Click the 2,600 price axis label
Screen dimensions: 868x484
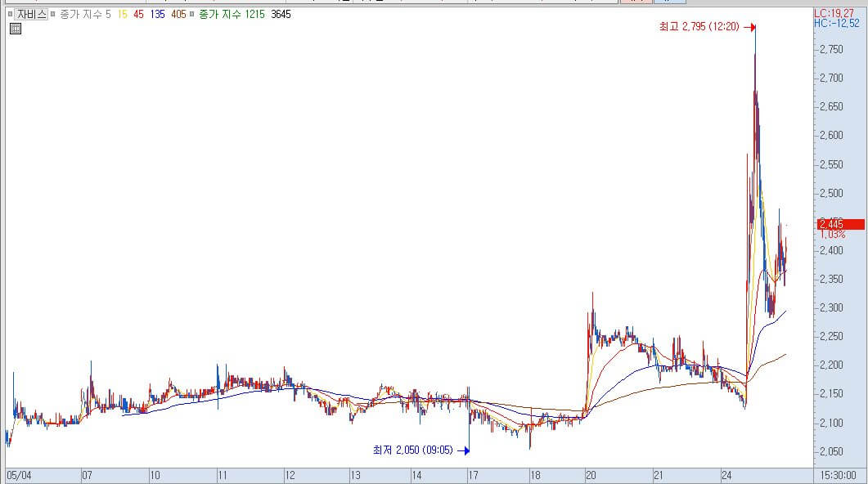831,135
